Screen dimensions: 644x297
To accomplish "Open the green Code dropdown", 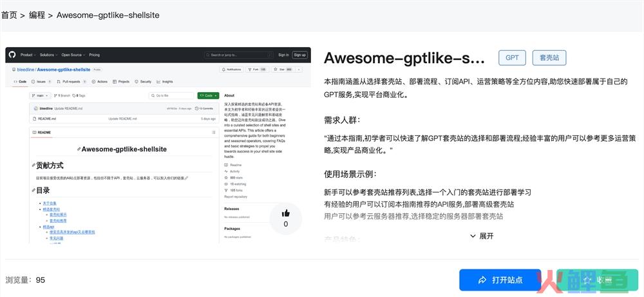I will pos(208,95).
